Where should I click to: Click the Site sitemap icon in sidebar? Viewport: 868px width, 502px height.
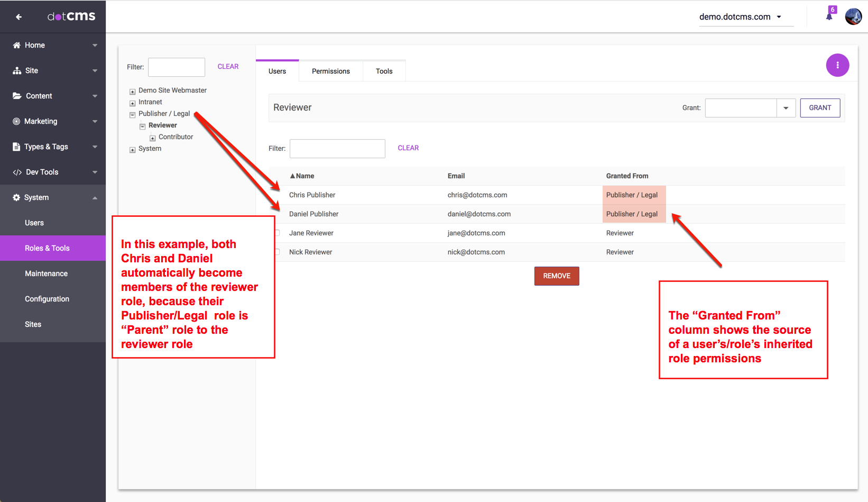[17, 70]
